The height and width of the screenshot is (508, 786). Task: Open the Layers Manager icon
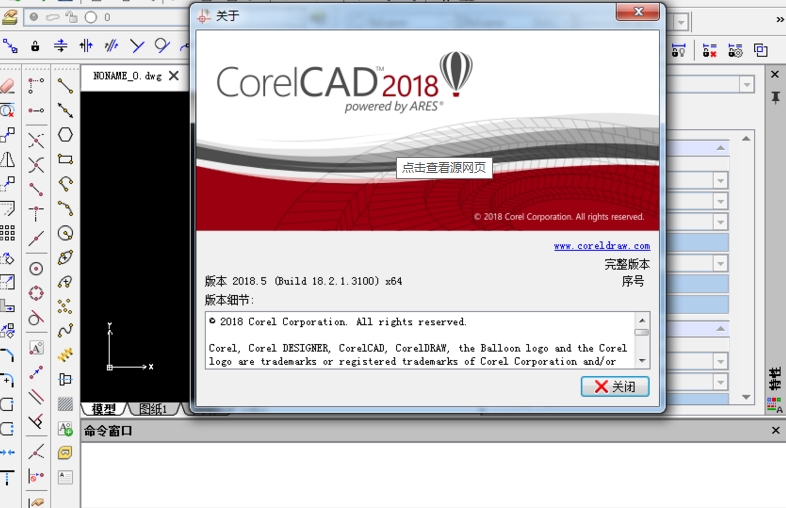[9, 18]
